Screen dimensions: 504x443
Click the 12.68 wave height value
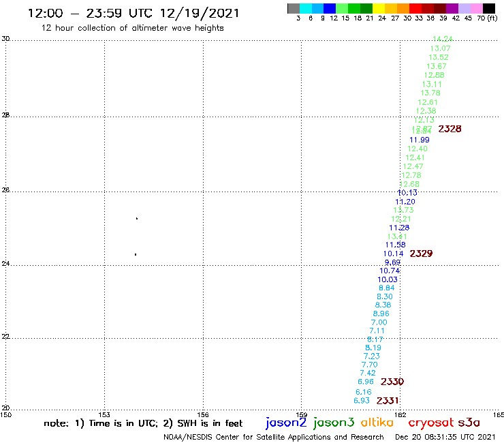409,184
